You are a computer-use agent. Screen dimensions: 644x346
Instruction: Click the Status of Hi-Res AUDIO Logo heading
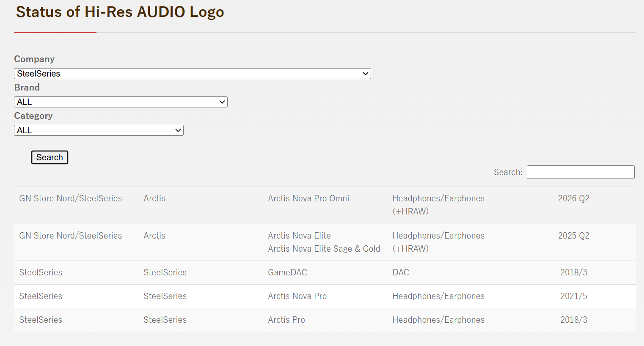120,12
